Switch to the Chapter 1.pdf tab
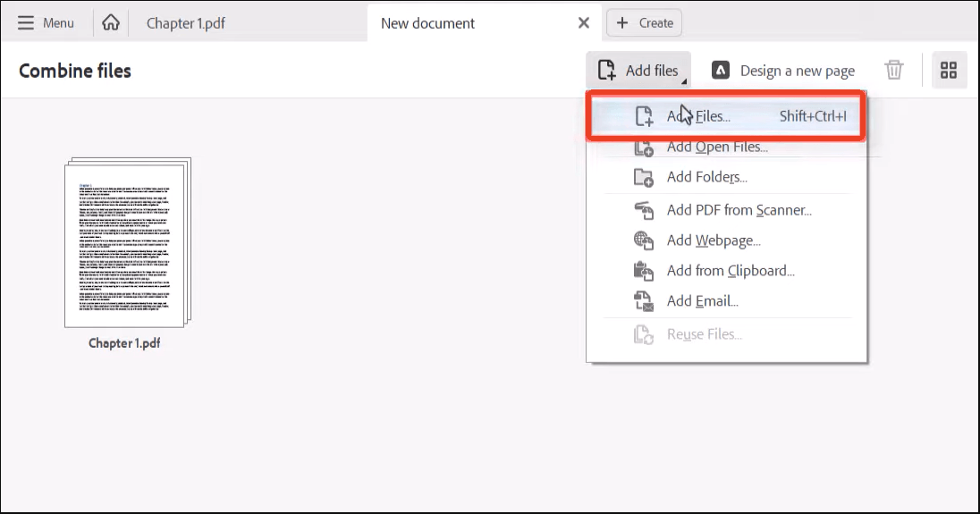The height and width of the screenshot is (514, 980). pos(186,23)
